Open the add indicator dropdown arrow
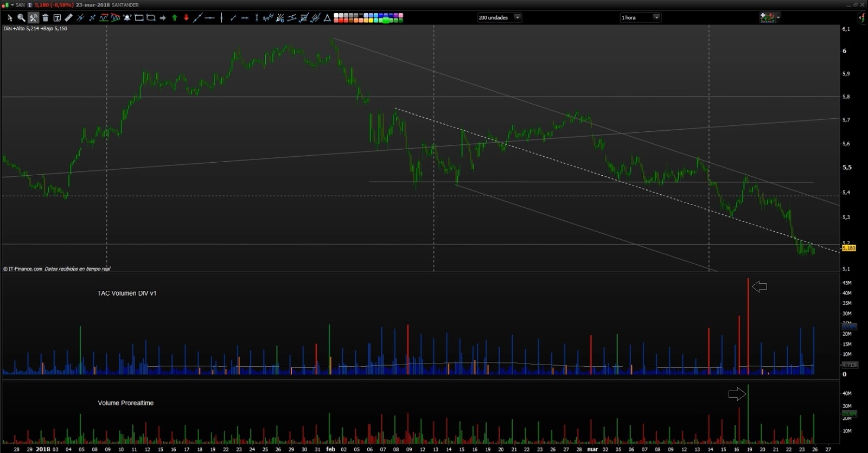This screenshot has height=453, width=868. click(x=778, y=18)
